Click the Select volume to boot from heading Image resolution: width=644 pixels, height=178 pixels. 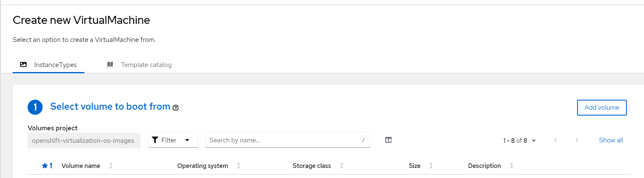(x=110, y=107)
